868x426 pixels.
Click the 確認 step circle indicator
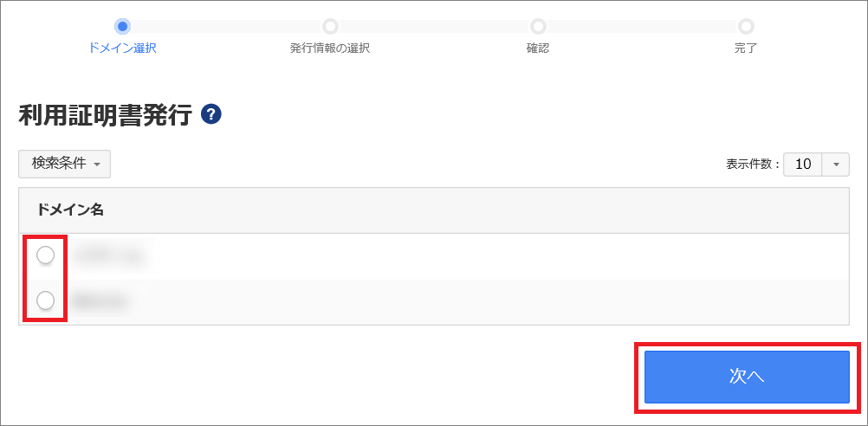point(538,26)
